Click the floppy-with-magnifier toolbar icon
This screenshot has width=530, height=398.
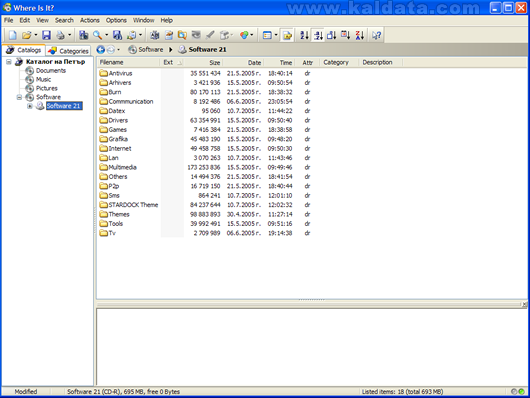point(117,35)
